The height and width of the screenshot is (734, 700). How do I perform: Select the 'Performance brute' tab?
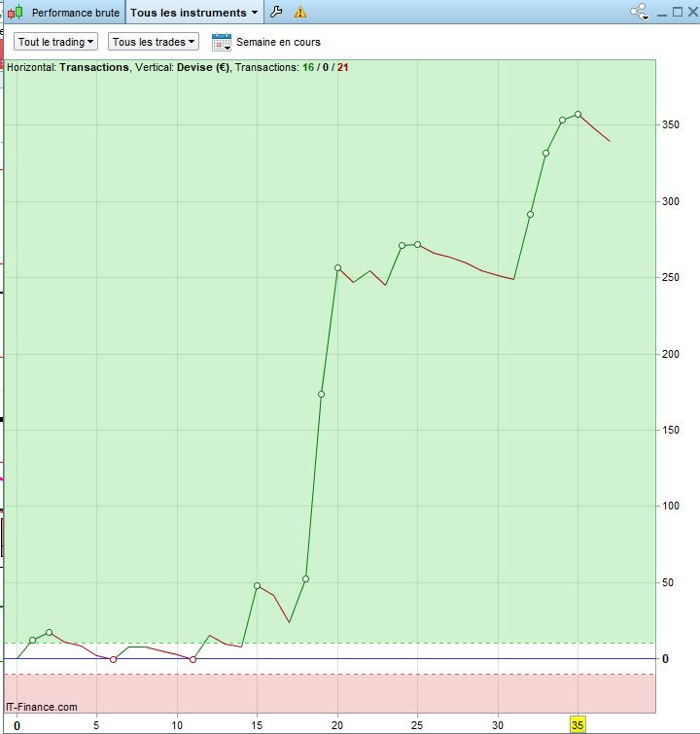tap(76, 13)
